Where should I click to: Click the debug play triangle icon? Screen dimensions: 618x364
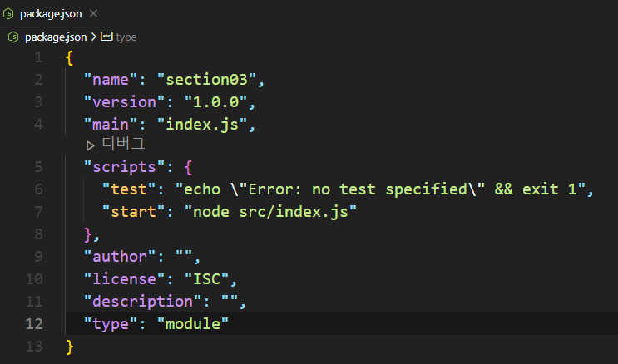pyautogui.click(x=91, y=145)
